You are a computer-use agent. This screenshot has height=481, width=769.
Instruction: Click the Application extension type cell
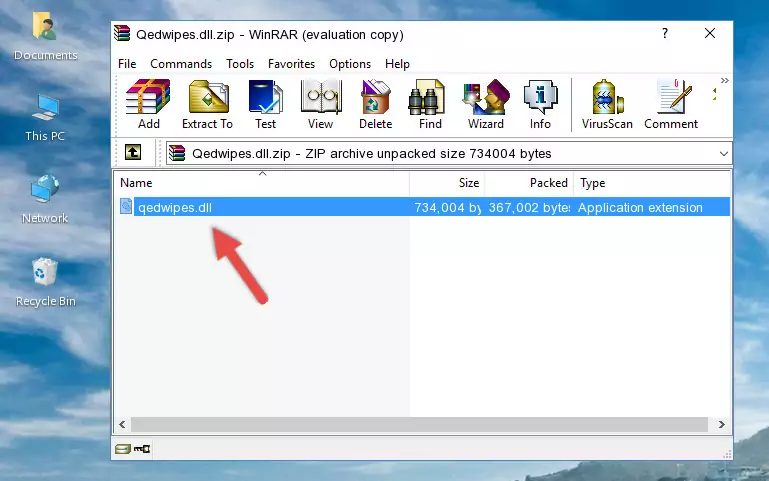click(x=640, y=208)
